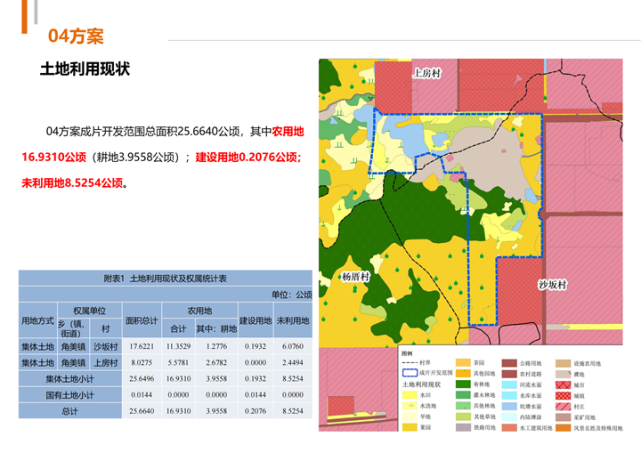Screen dimensions: 641x453
Task: Click the 国有土地小计 row label
Action: (x=70, y=395)
